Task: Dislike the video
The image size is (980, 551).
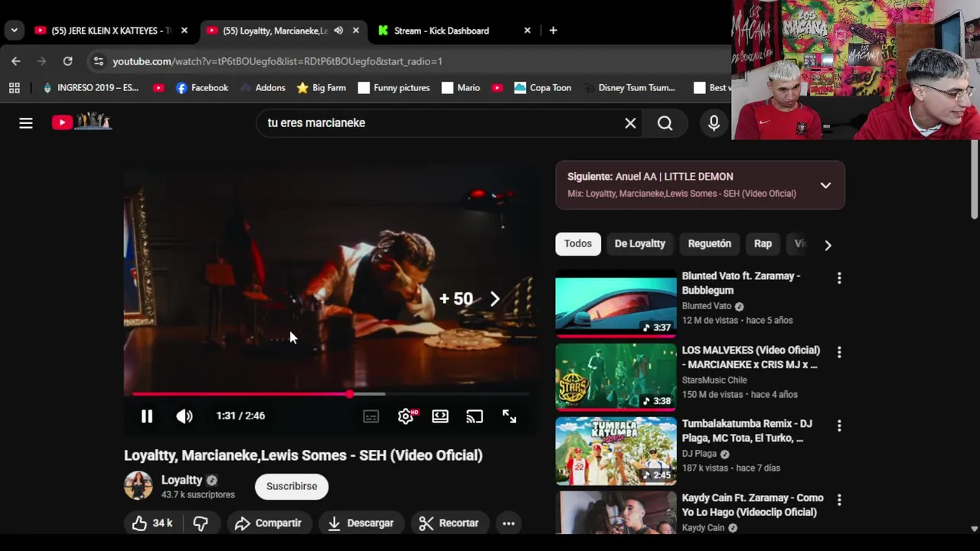Action: [x=201, y=523]
